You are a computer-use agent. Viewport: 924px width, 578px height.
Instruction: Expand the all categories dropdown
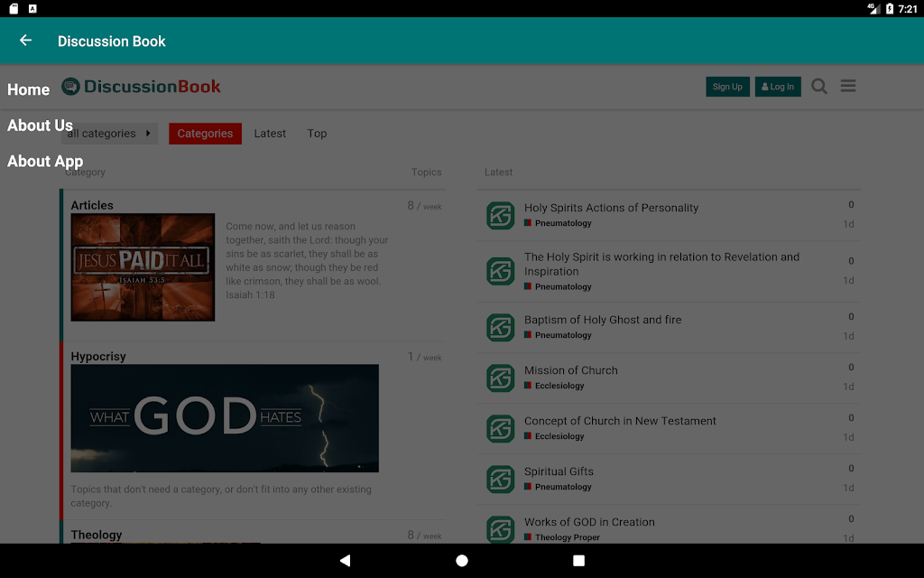click(109, 134)
